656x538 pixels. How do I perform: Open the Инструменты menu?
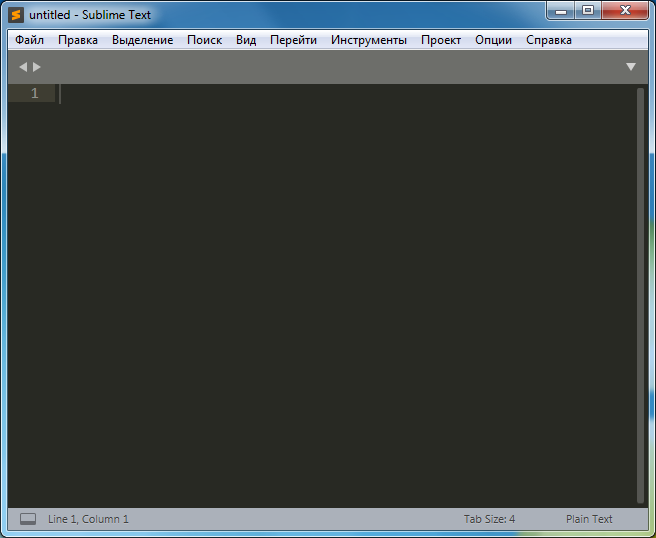[369, 40]
